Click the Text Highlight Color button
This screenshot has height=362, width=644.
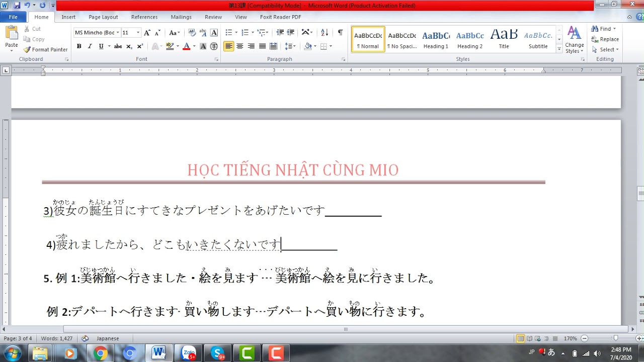170,46
